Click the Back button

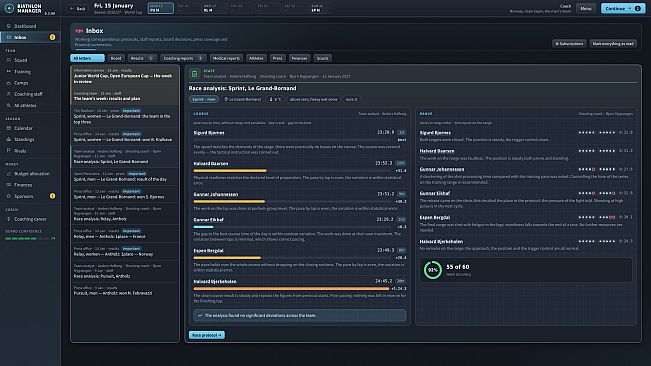[78, 8]
